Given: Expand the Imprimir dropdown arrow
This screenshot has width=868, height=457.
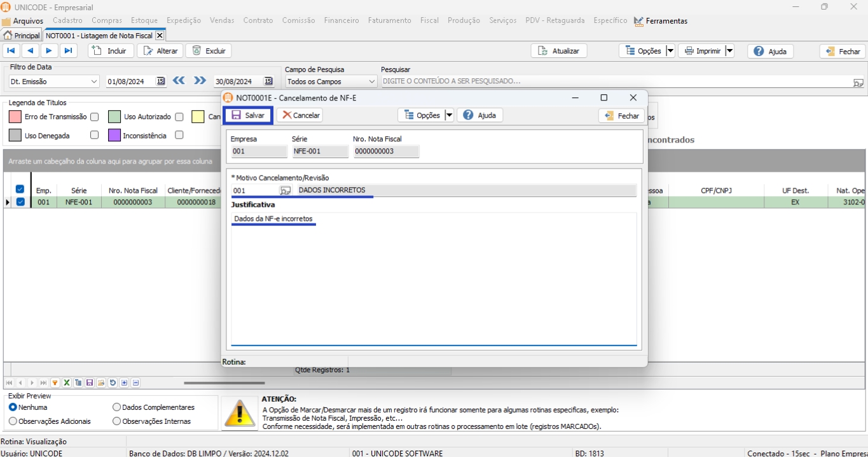Looking at the screenshot, I should (729, 51).
